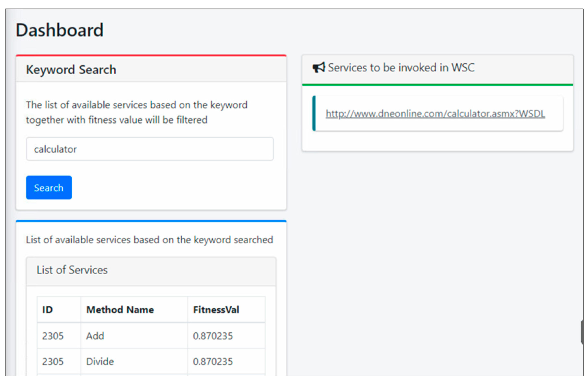Click the page scrollbar thumb at right edge
The height and width of the screenshot is (384, 588).
coord(582,332)
